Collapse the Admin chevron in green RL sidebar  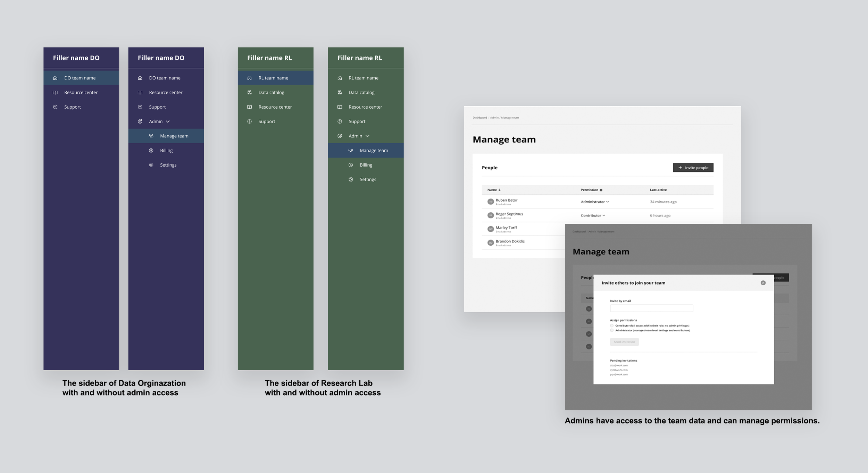[x=368, y=136]
